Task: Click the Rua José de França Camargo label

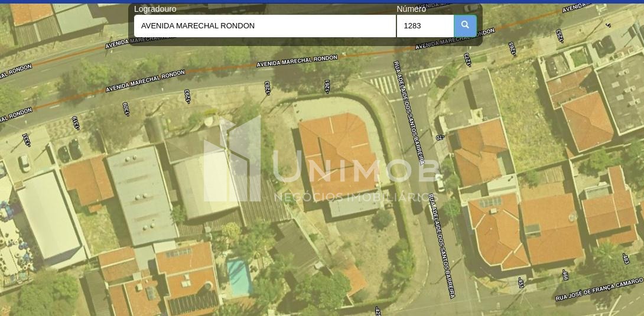Action: [x=599, y=289]
